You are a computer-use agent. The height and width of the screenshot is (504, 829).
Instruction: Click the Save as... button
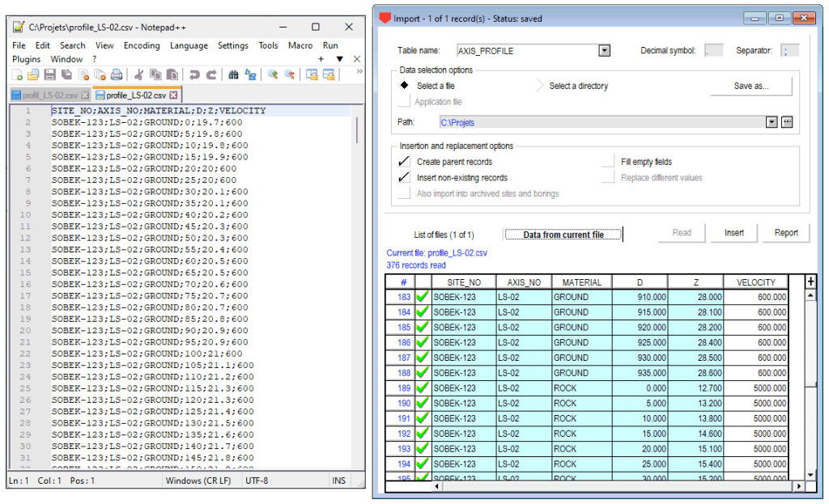point(753,87)
